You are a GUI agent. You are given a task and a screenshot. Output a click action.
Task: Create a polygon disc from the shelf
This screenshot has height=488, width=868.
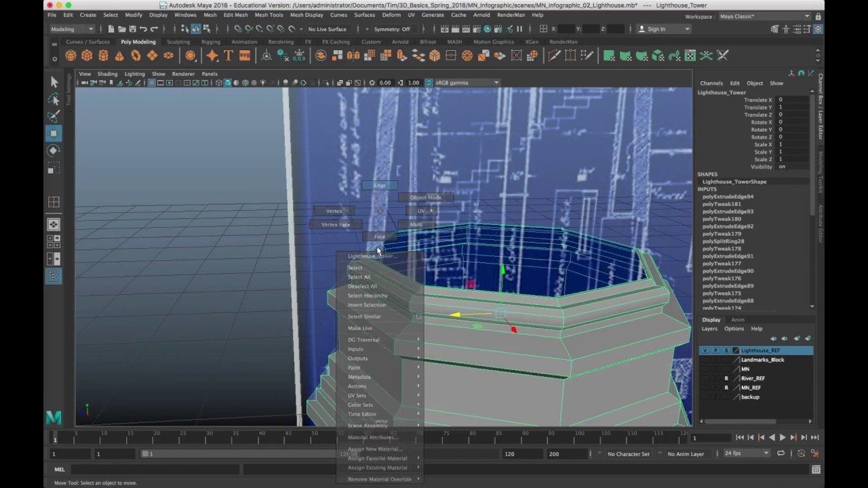tap(168, 56)
